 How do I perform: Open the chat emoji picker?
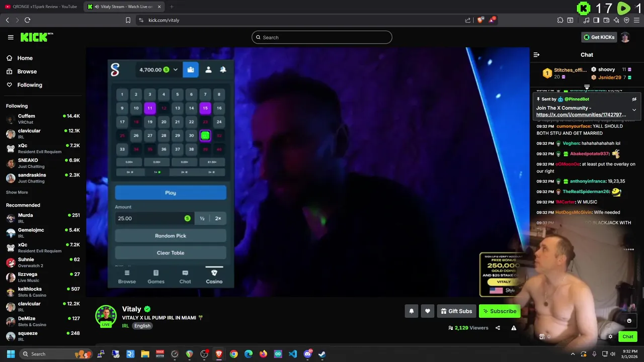629,321
